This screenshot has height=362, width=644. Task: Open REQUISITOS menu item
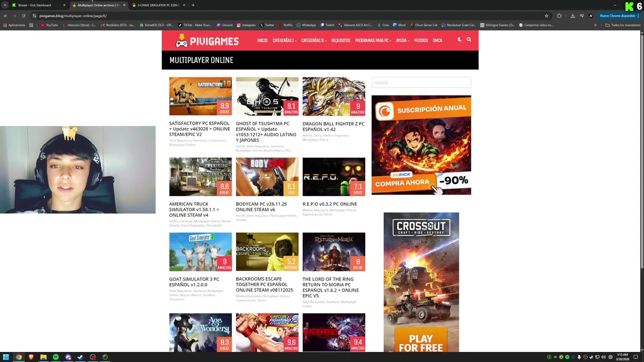point(341,40)
